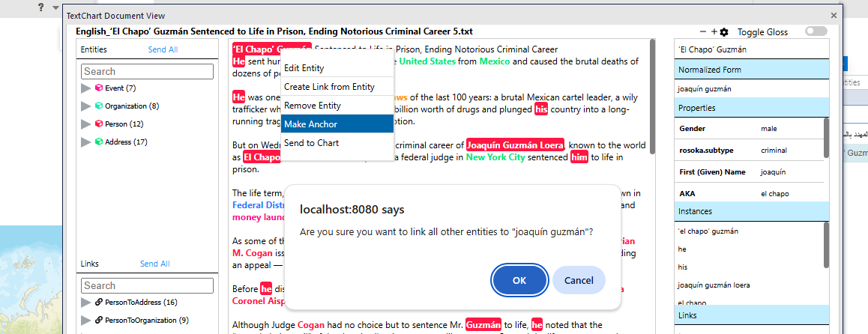Expand the Person entity group

[x=86, y=124]
